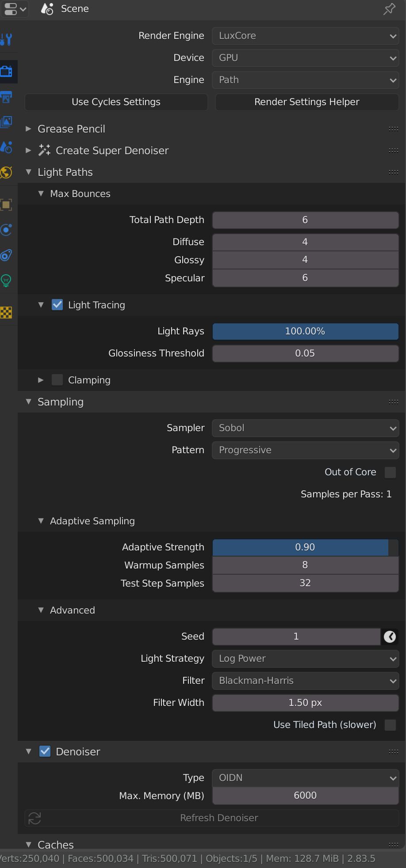Open the Render Engine dropdown
406x868 pixels.
click(x=305, y=36)
